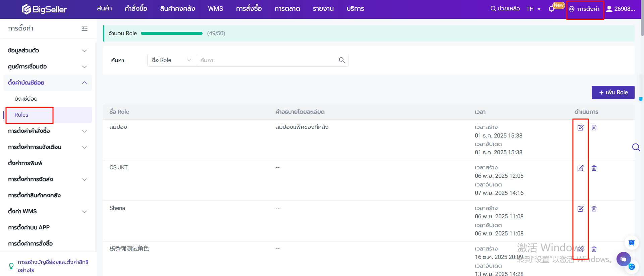Delete the CS JKT role
The image size is (644, 276).
[594, 168]
